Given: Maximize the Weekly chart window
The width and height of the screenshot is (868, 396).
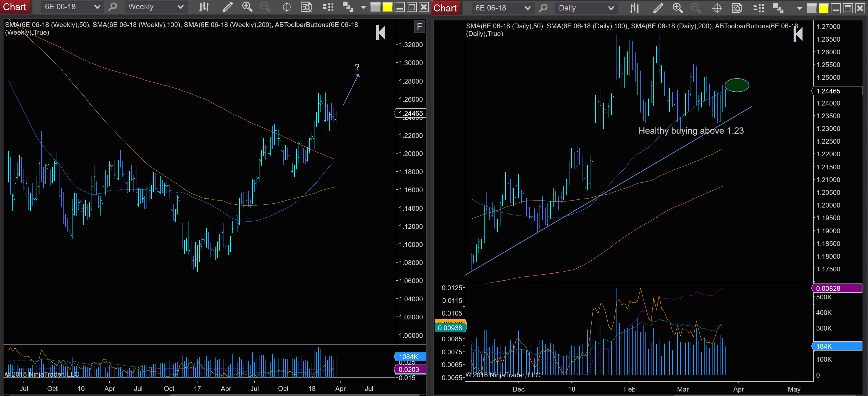Looking at the screenshot, I should tap(412, 7).
